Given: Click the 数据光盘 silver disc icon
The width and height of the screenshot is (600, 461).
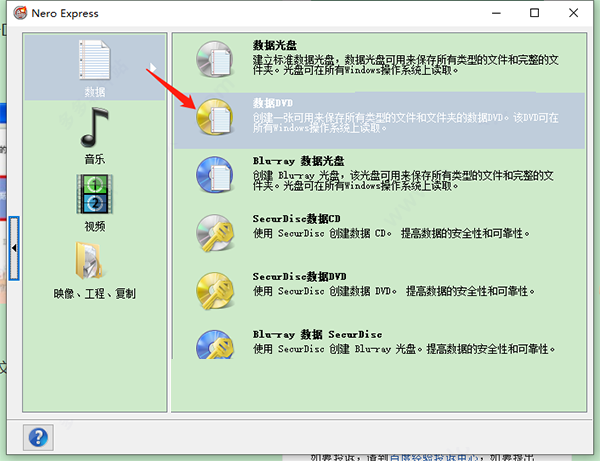Looking at the screenshot, I should click(x=215, y=59).
